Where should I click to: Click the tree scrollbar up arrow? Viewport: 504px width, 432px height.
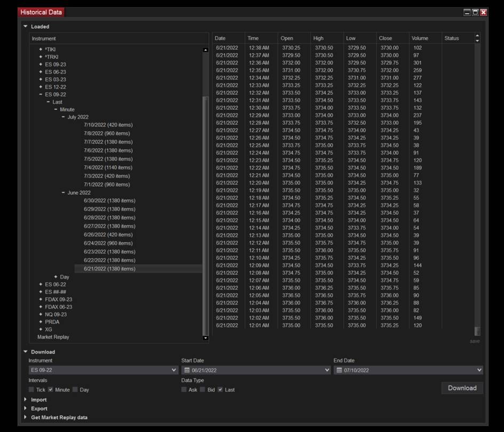coord(206,50)
